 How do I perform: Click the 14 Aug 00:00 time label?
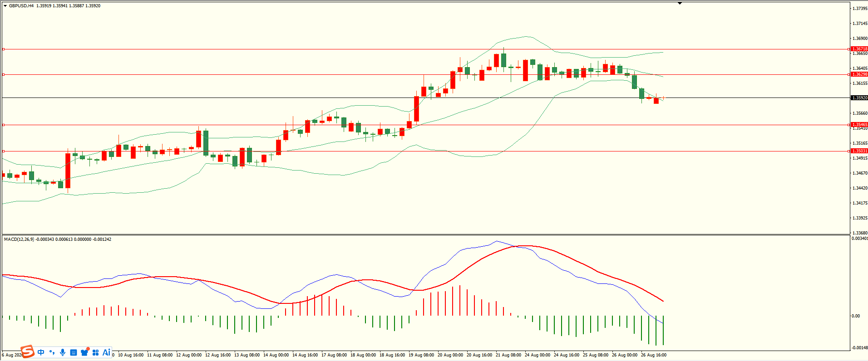click(x=276, y=355)
